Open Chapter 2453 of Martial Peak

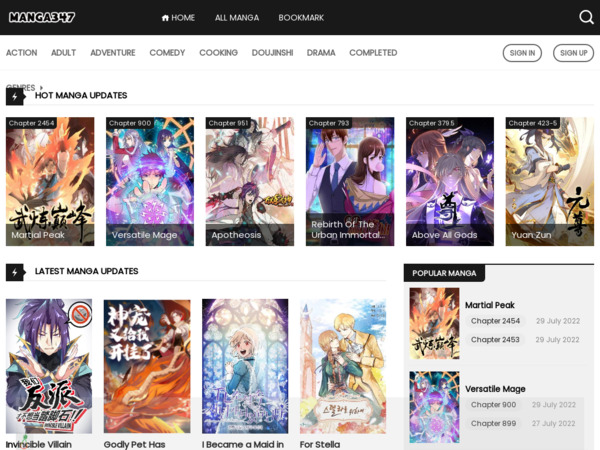click(495, 339)
